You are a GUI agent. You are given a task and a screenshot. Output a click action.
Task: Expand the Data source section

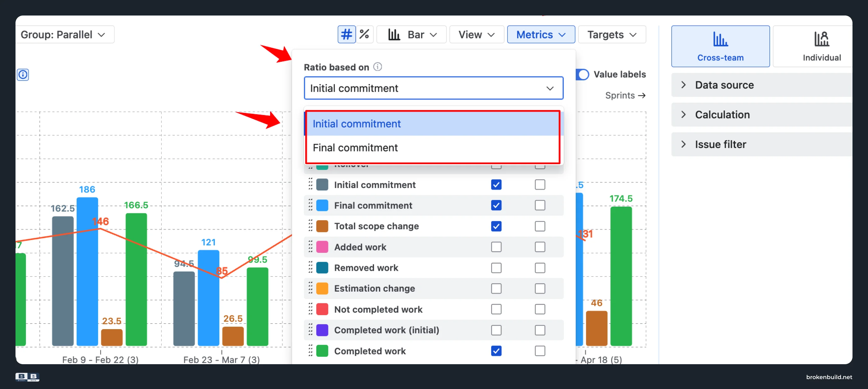[762, 85]
